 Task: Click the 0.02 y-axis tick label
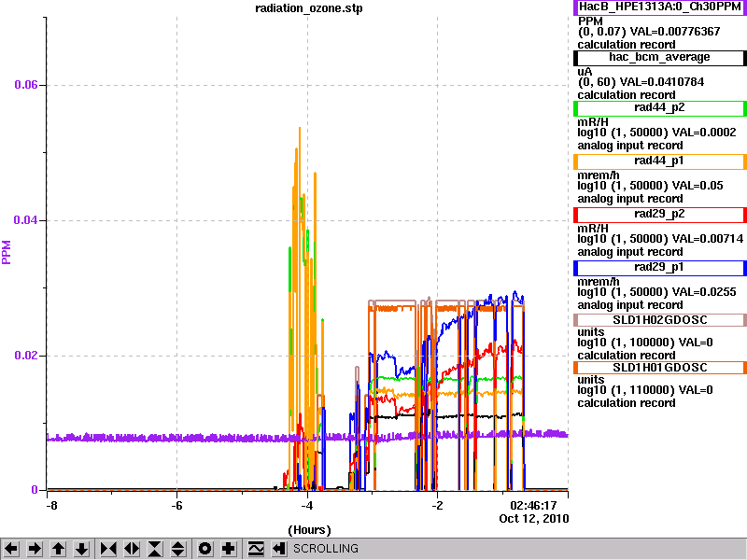click(x=26, y=356)
